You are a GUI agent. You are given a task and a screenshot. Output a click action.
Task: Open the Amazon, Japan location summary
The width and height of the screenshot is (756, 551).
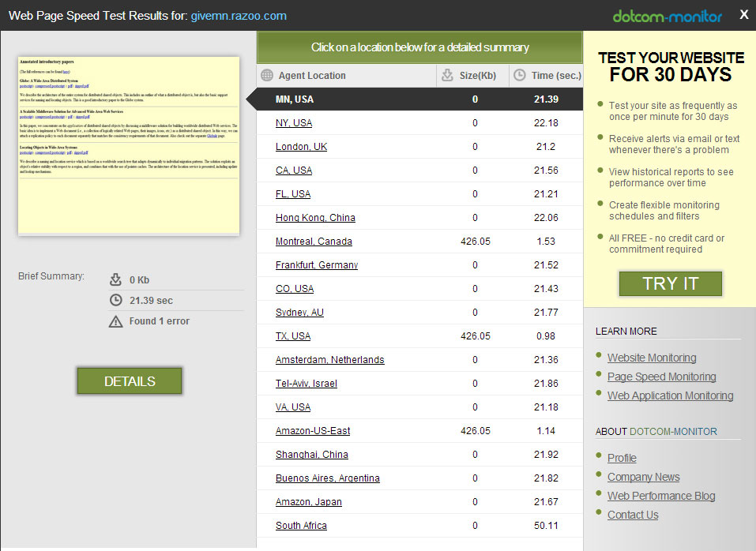point(309,501)
